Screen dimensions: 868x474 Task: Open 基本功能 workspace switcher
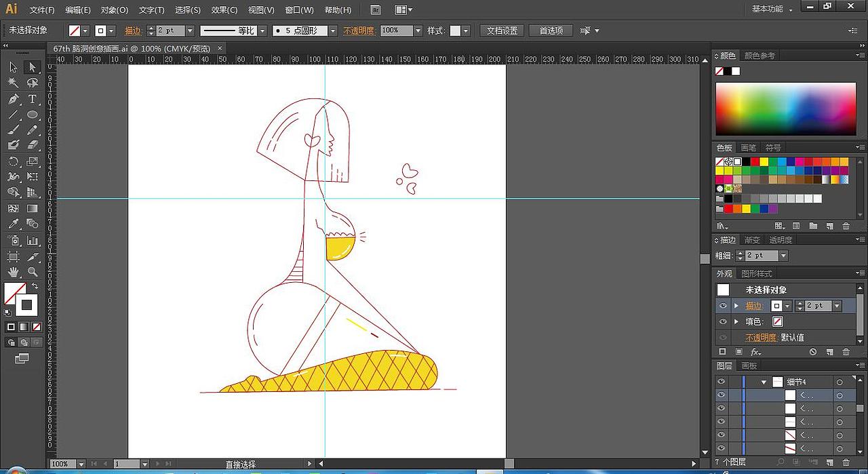click(772, 9)
